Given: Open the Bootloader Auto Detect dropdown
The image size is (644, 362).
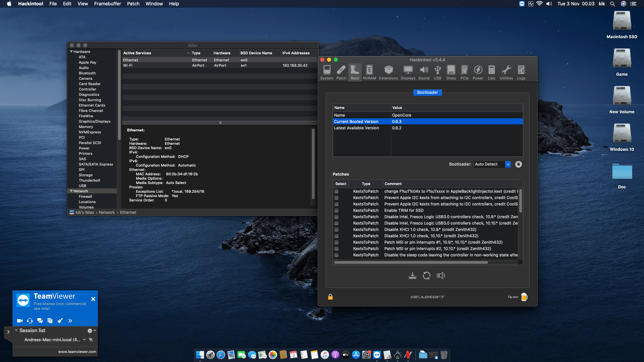Looking at the screenshot, I should [492, 164].
